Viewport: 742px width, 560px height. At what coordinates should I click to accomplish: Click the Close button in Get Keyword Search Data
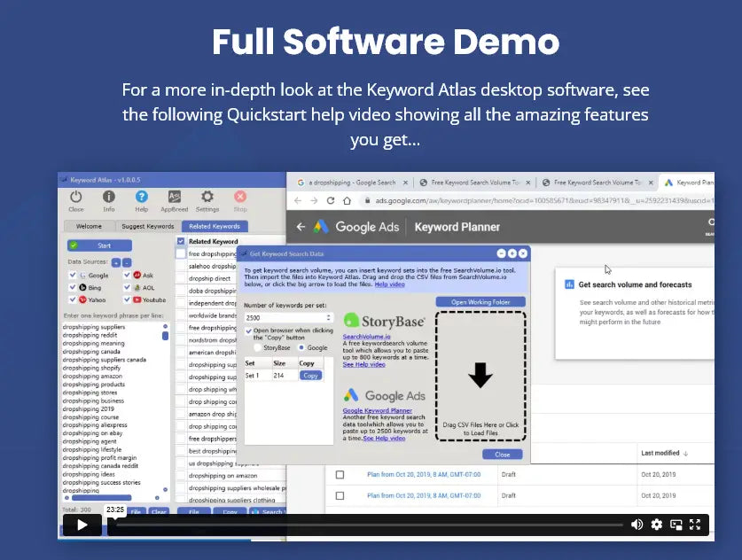(x=502, y=454)
